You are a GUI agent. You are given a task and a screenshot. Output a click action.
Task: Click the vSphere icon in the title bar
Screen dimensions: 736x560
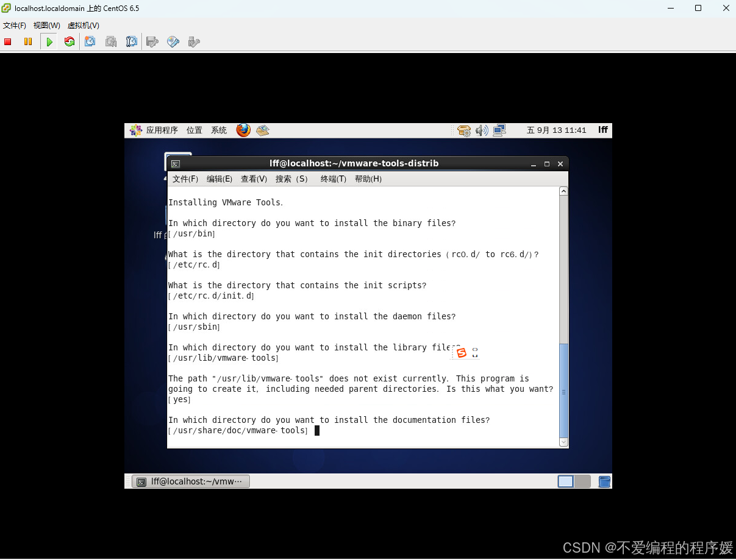7,8
